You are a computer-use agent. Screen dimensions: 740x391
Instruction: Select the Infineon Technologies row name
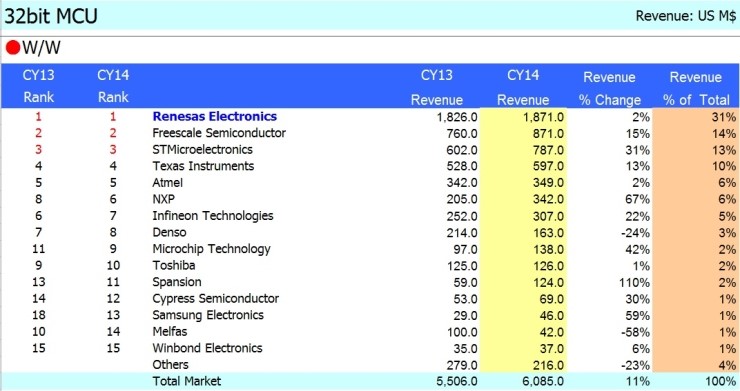213,216
